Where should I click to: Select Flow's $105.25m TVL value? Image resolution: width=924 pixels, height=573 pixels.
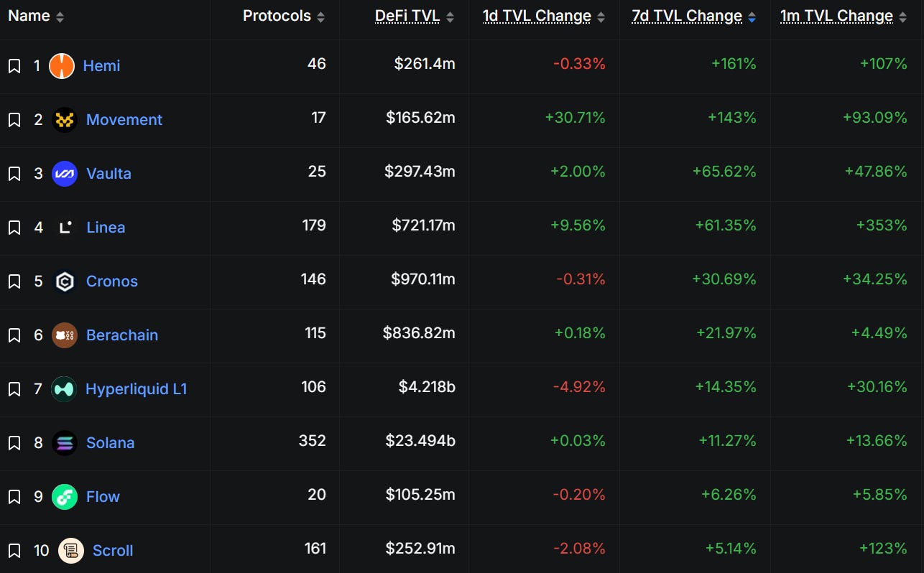[420, 495]
